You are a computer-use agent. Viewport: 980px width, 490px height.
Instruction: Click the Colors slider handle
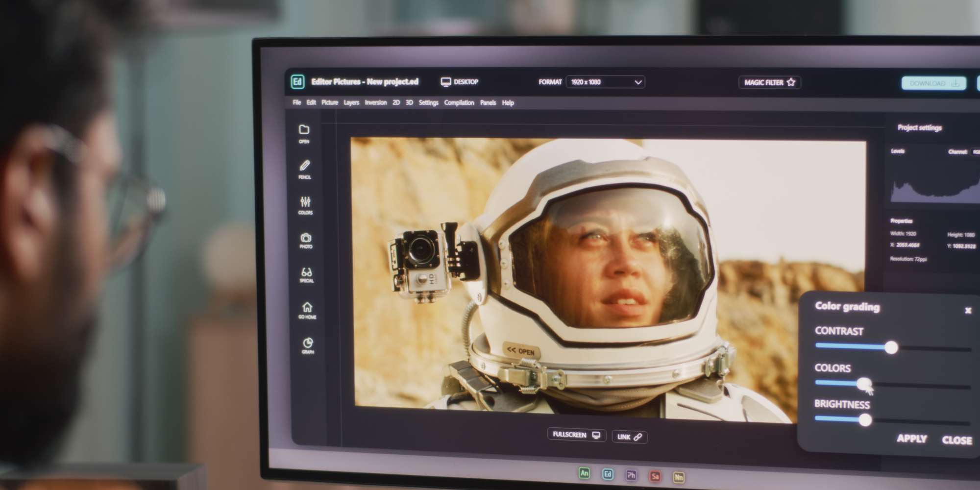(864, 384)
